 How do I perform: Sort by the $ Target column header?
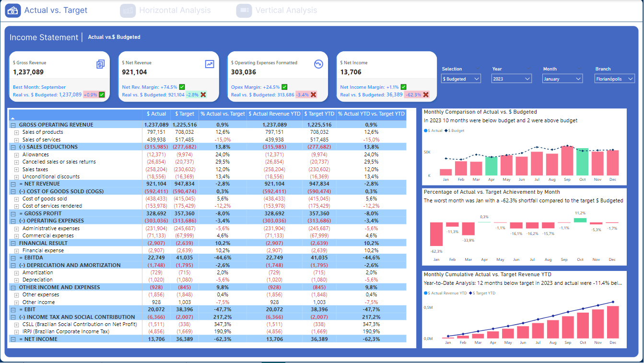pos(185,114)
